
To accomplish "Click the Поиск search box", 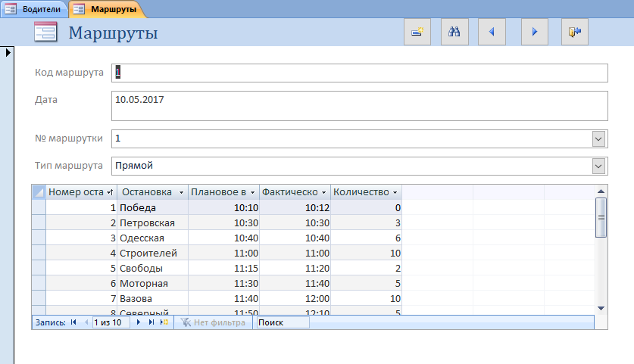I will pyautogui.click(x=283, y=322).
